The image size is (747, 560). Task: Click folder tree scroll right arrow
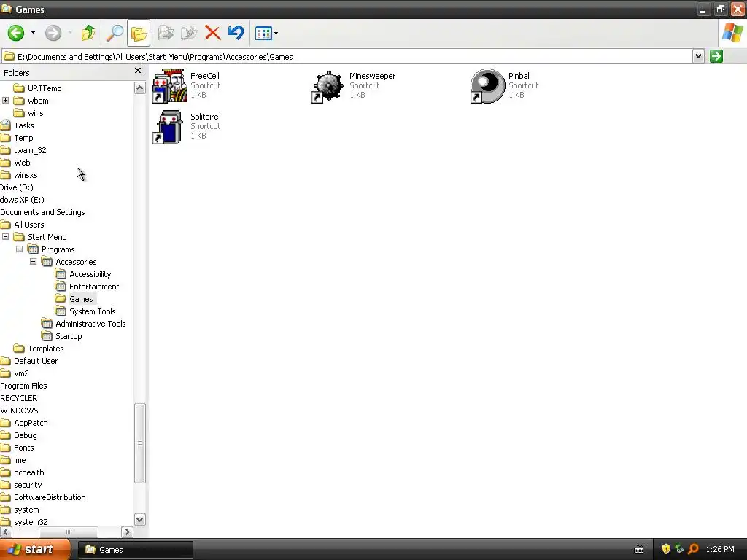point(127,532)
